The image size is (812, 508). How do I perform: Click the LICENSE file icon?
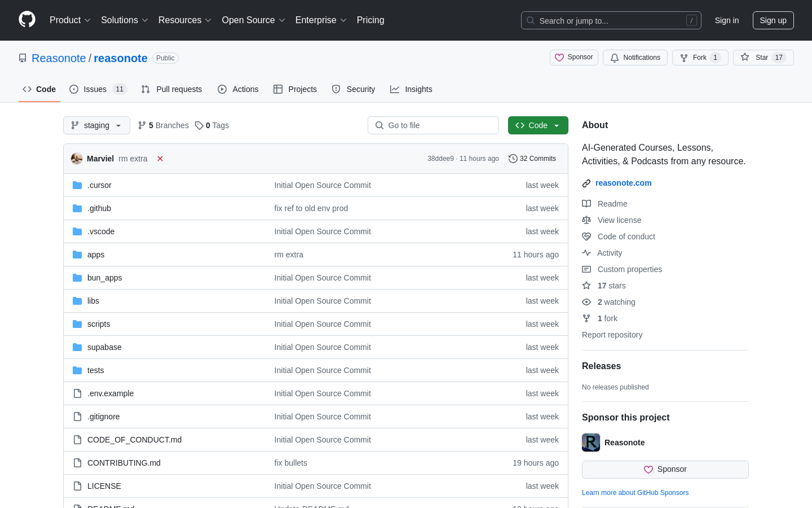[x=77, y=486]
